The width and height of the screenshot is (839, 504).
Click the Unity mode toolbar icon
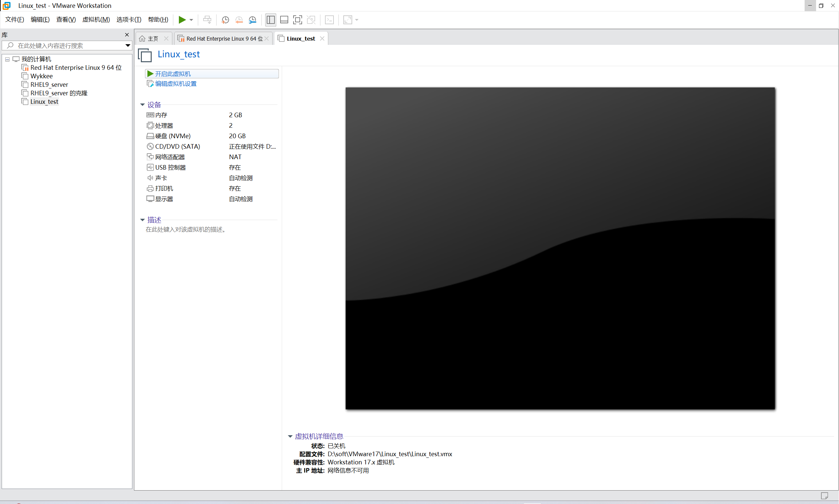click(x=311, y=20)
